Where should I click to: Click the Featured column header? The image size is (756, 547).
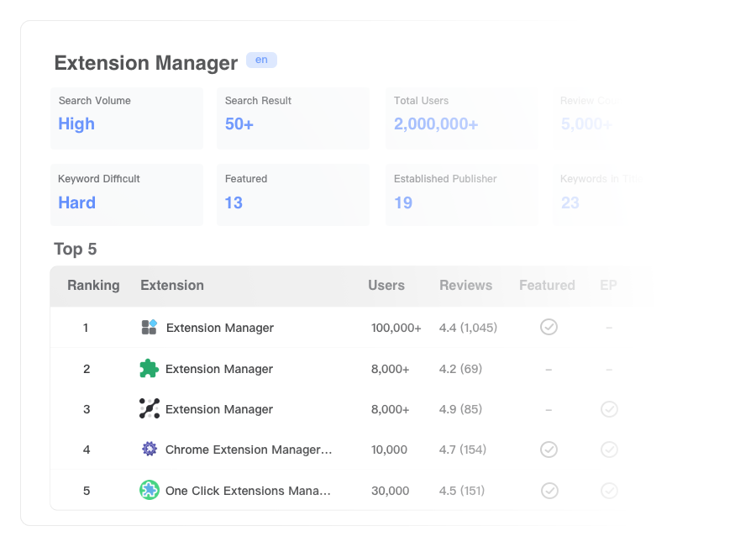pos(547,285)
